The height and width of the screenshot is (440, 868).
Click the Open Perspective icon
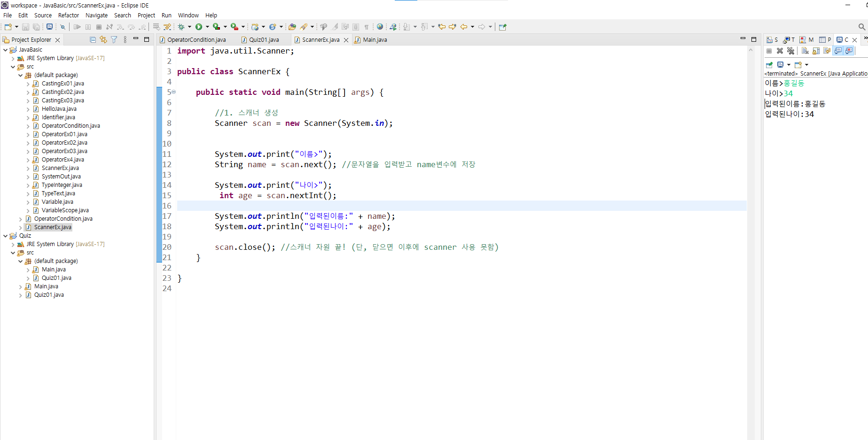click(x=502, y=27)
